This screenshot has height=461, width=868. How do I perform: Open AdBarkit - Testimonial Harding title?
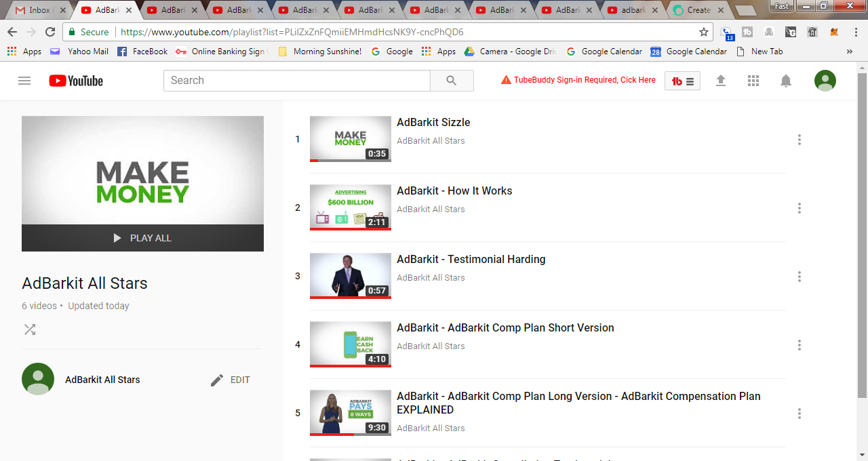[471, 260]
